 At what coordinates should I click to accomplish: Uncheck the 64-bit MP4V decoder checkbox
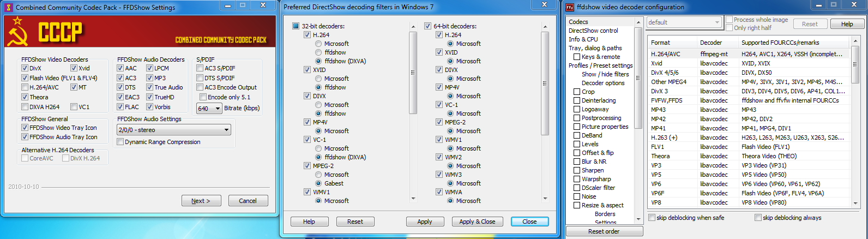pos(439,87)
